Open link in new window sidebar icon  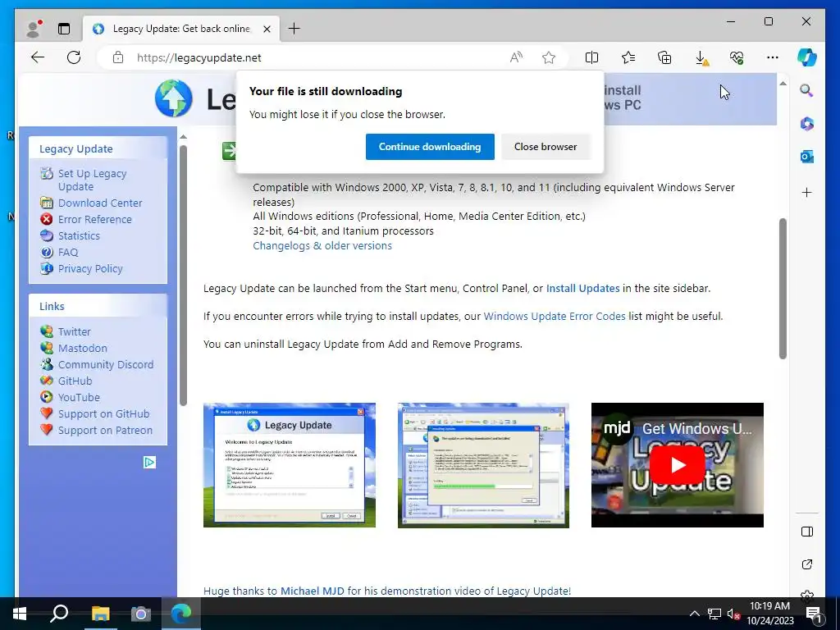click(807, 564)
